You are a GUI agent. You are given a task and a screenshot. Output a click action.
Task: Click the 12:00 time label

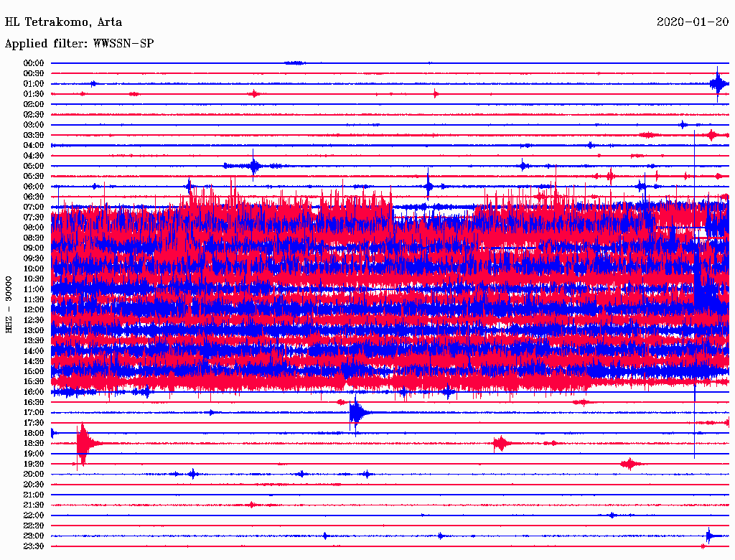click(x=34, y=310)
